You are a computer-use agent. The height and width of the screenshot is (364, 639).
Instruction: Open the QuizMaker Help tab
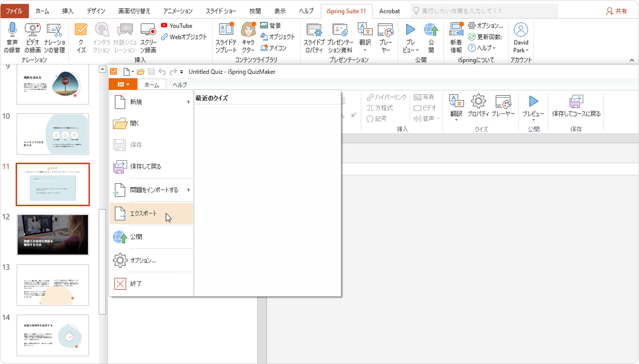179,85
